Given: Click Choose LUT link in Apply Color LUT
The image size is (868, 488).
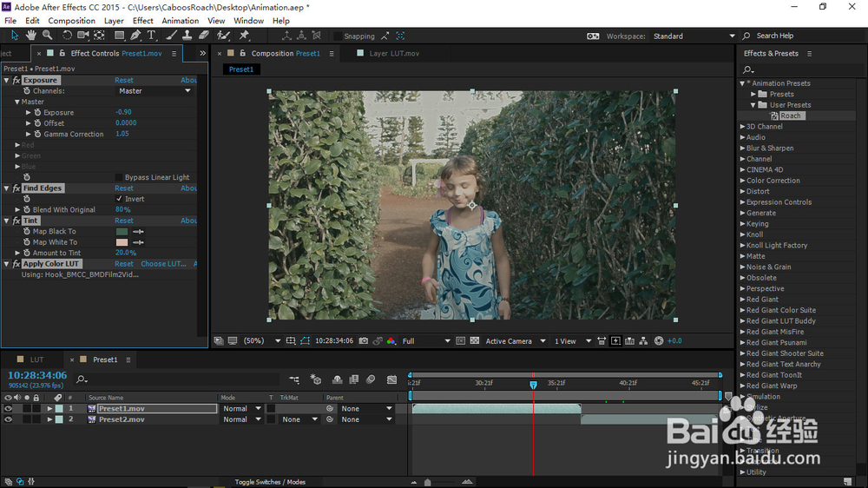Looking at the screenshot, I should click(164, 264).
